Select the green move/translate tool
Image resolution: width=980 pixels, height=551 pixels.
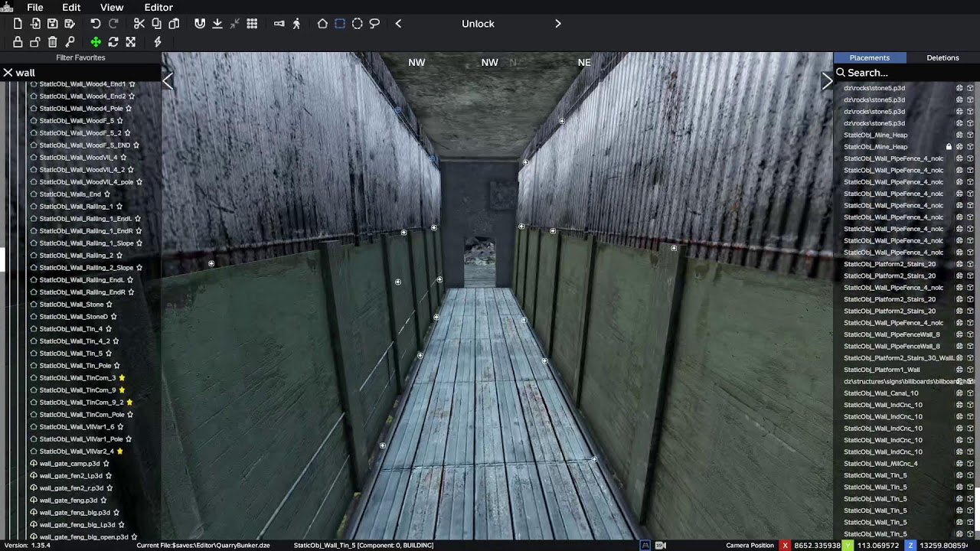pos(96,42)
